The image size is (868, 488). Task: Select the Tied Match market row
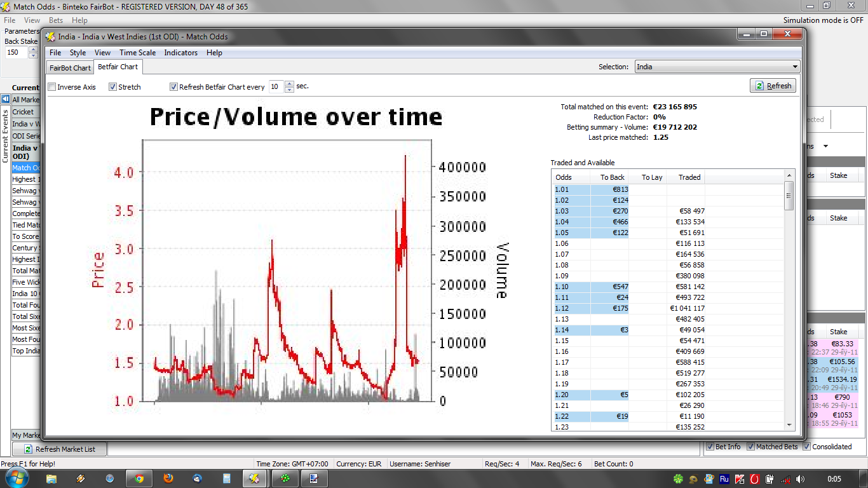25,225
